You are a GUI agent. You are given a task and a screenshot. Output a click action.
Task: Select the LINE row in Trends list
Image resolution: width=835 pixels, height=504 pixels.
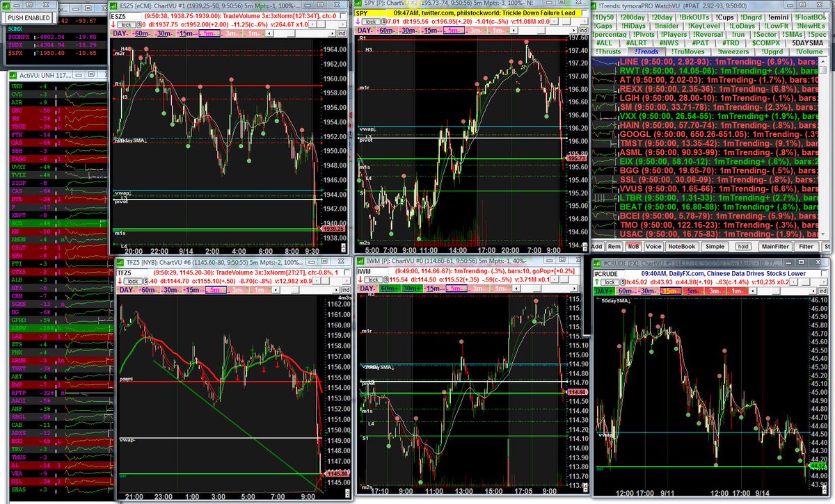706,63
